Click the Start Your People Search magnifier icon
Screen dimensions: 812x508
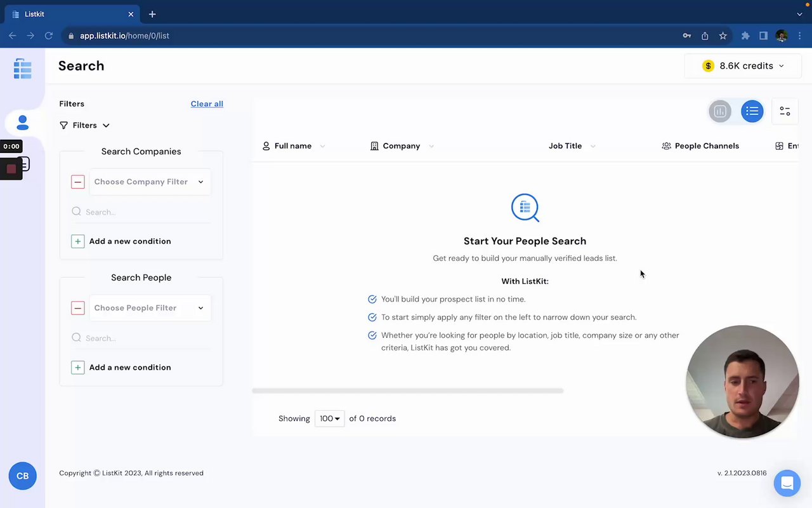click(525, 208)
